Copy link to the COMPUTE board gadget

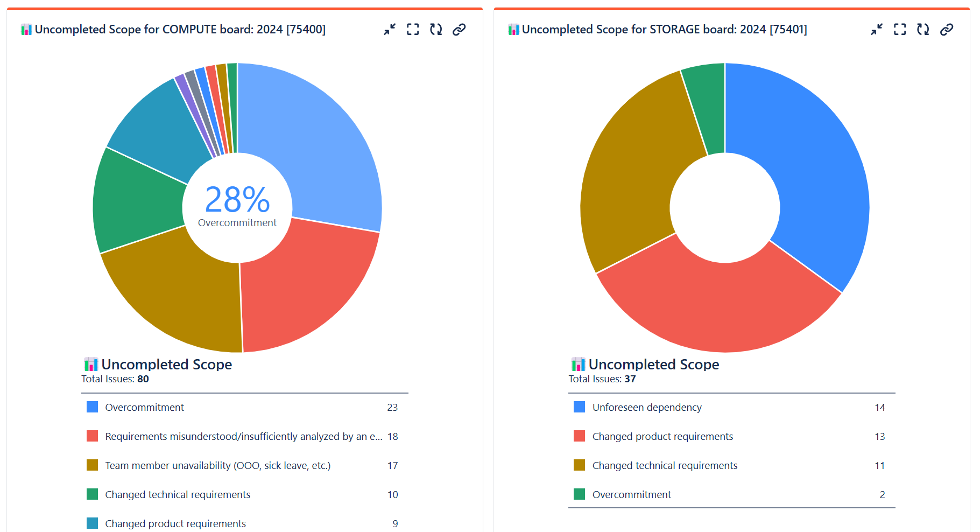tap(459, 30)
